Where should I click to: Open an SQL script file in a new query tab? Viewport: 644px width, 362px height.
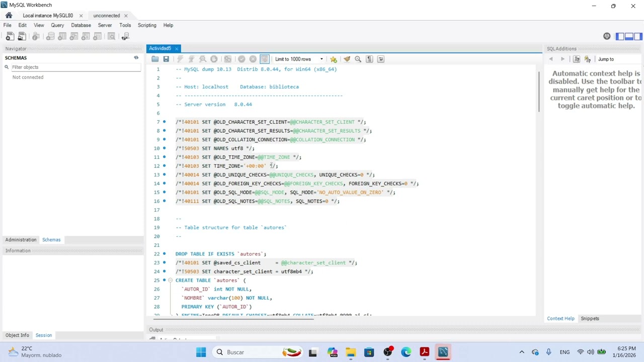[x=22, y=36]
